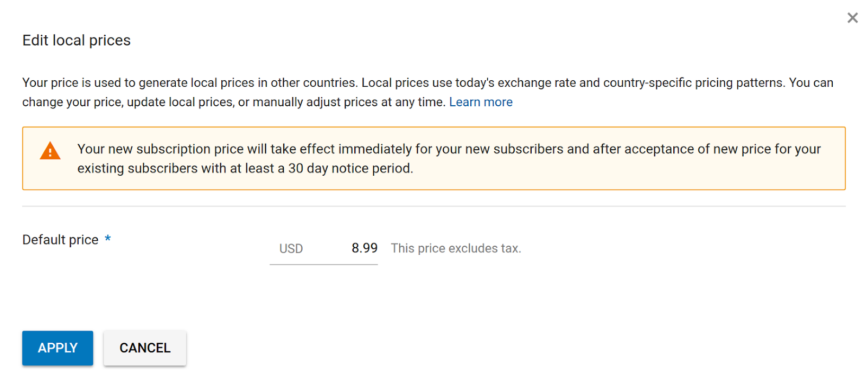This screenshot has height=379, width=868.
Task: Apply the new local prices
Action: coord(58,348)
